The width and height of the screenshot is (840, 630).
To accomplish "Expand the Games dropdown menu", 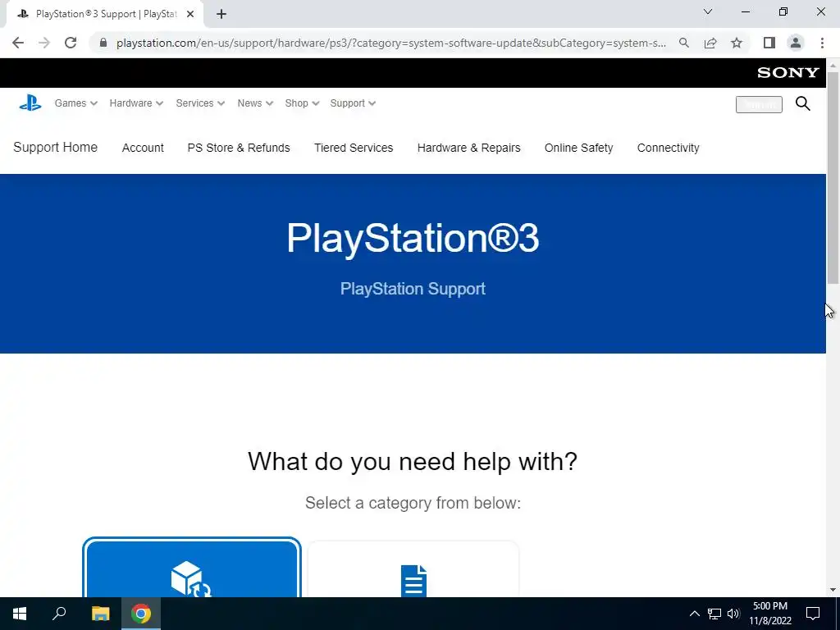I will (x=75, y=103).
